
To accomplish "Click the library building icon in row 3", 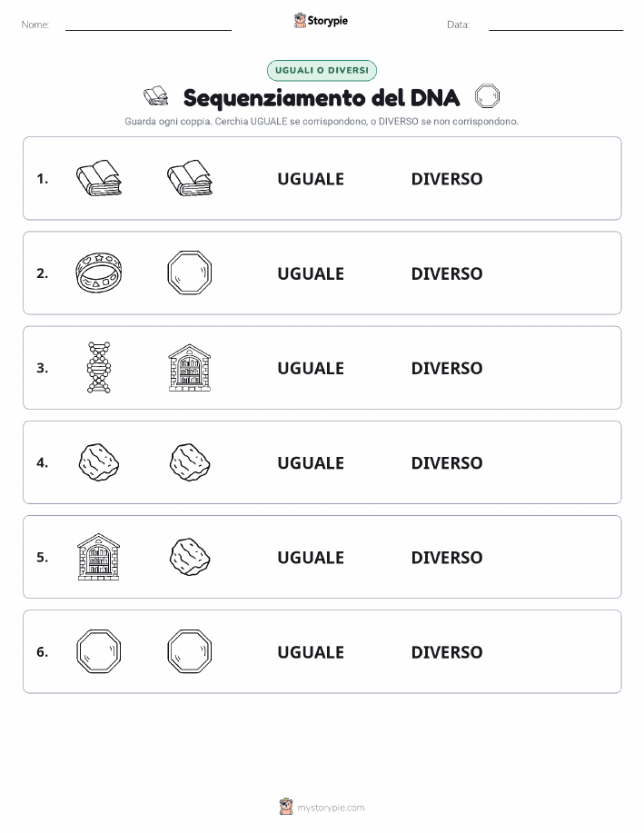I will point(190,368).
